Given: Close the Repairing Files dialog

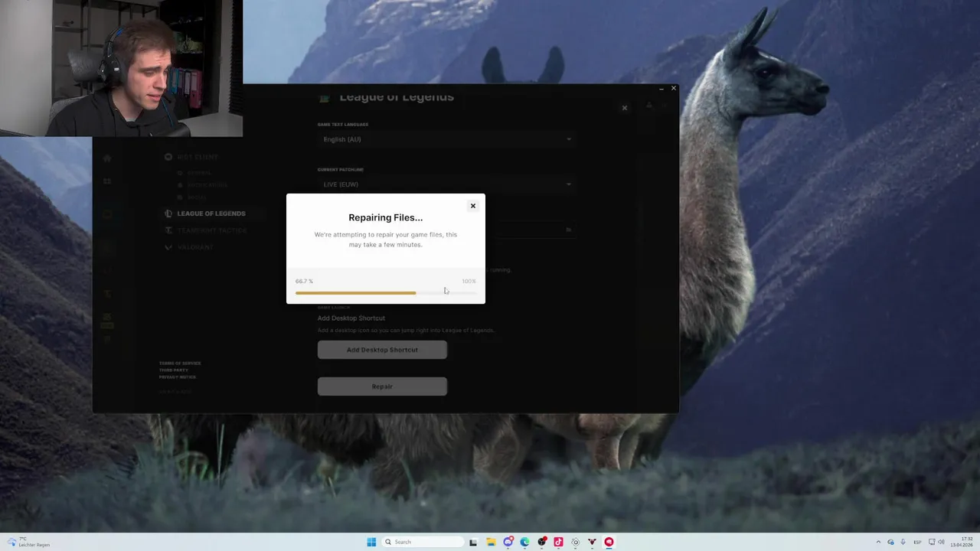Looking at the screenshot, I should point(472,206).
